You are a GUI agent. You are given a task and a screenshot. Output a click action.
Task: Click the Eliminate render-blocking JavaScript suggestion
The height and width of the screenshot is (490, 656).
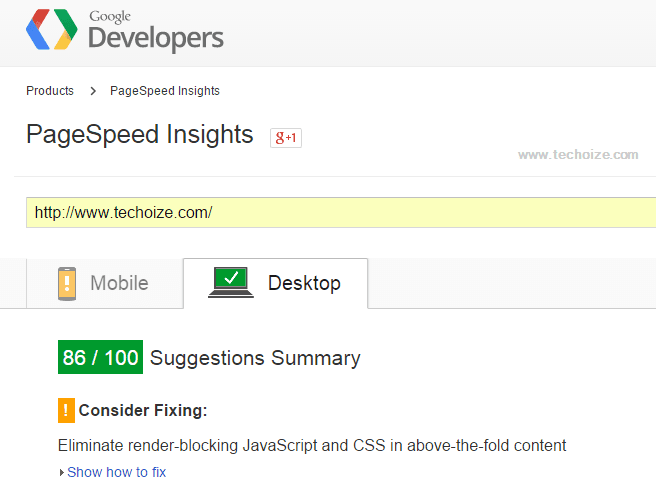click(312, 446)
